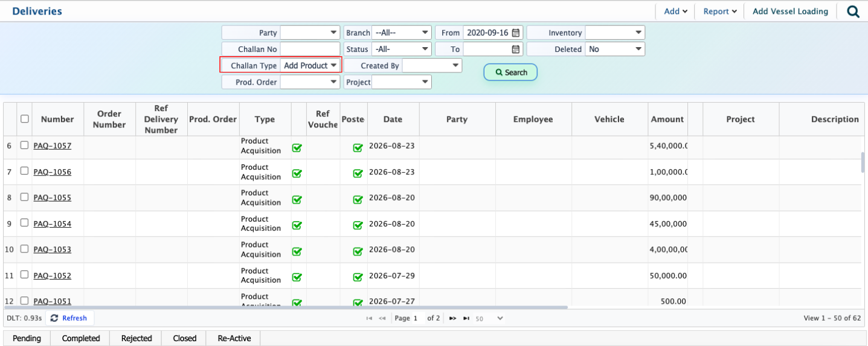Screen dimensions: 868x346
Task: Open the Status dropdown
Action: click(x=402, y=49)
